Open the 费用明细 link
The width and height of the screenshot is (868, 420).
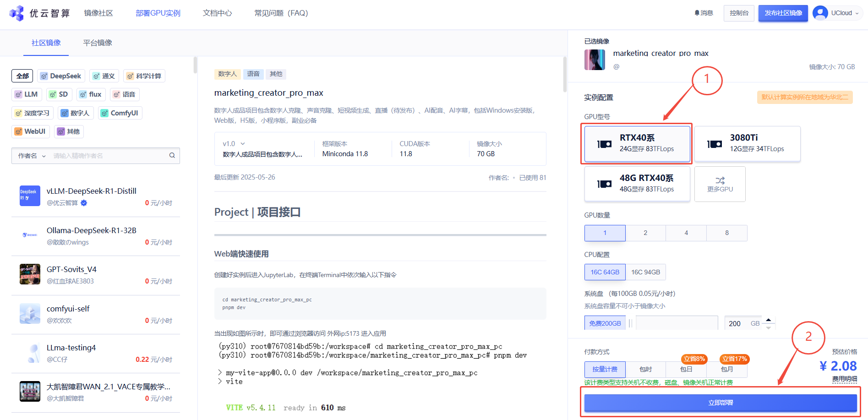coord(844,379)
